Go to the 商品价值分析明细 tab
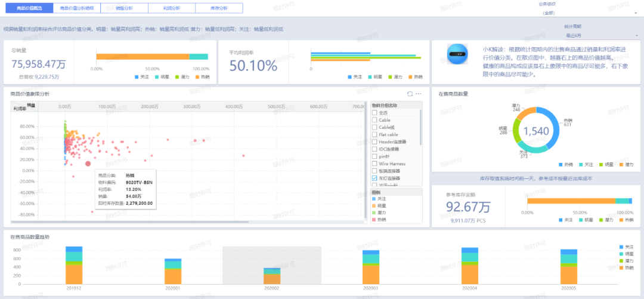644x299 pixels. [x=76, y=8]
